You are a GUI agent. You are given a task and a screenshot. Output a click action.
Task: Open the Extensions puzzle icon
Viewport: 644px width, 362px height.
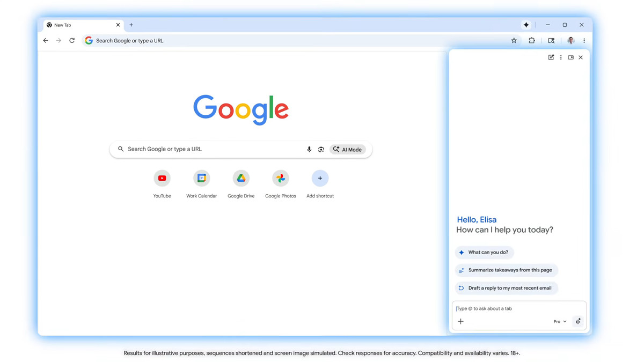pyautogui.click(x=531, y=40)
